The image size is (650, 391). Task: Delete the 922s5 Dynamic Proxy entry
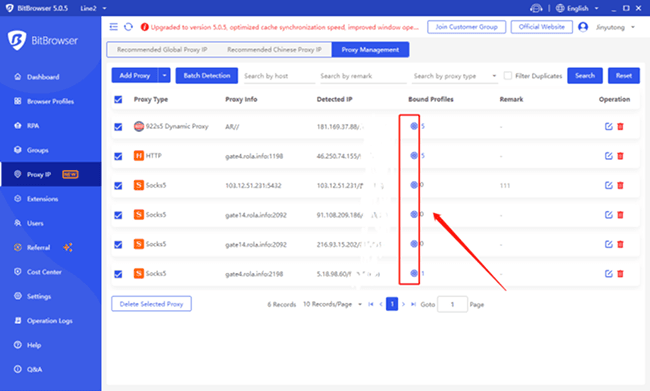620,126
